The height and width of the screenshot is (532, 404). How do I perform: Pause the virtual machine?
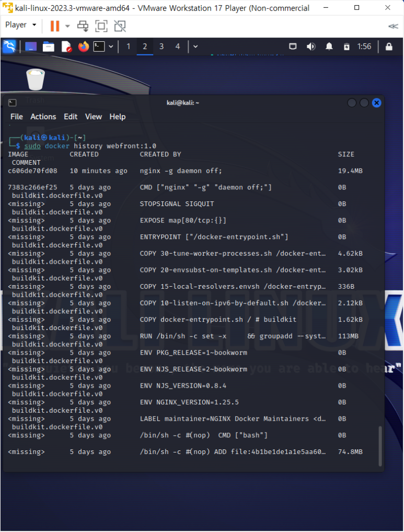point(54,26)
